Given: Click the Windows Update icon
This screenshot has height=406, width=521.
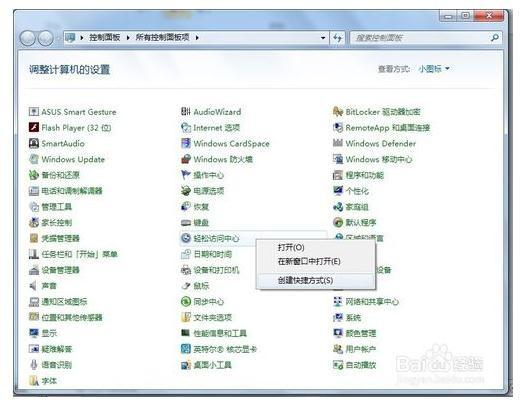Looking at the screenshot, I should click(x=34, y=159).
